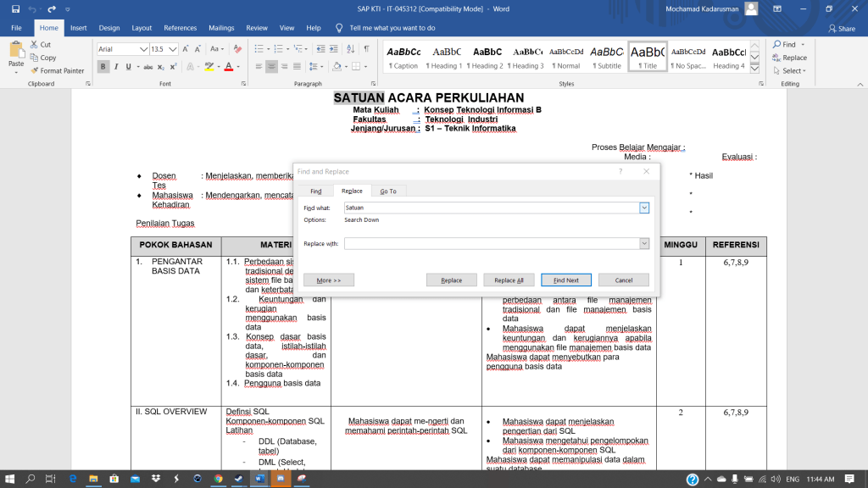Toggle Show/Hide paragraph marks

pyautogui.click(x=365, y=49)
